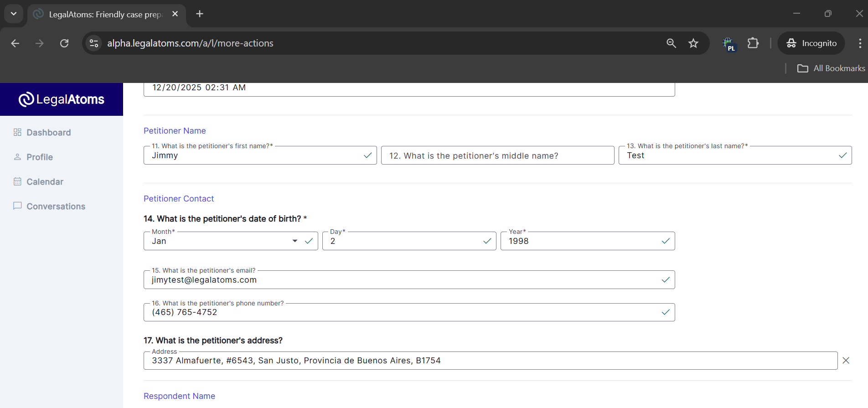Click the Conversations chat bubble icon
The image size is (868, 408).
tap(17, 206)
